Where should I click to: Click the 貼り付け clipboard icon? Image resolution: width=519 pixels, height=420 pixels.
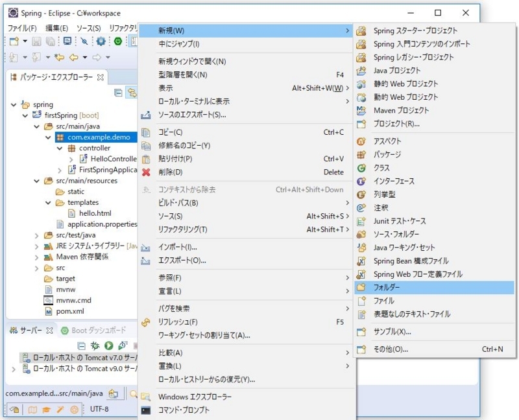click(x=146, y=159)
